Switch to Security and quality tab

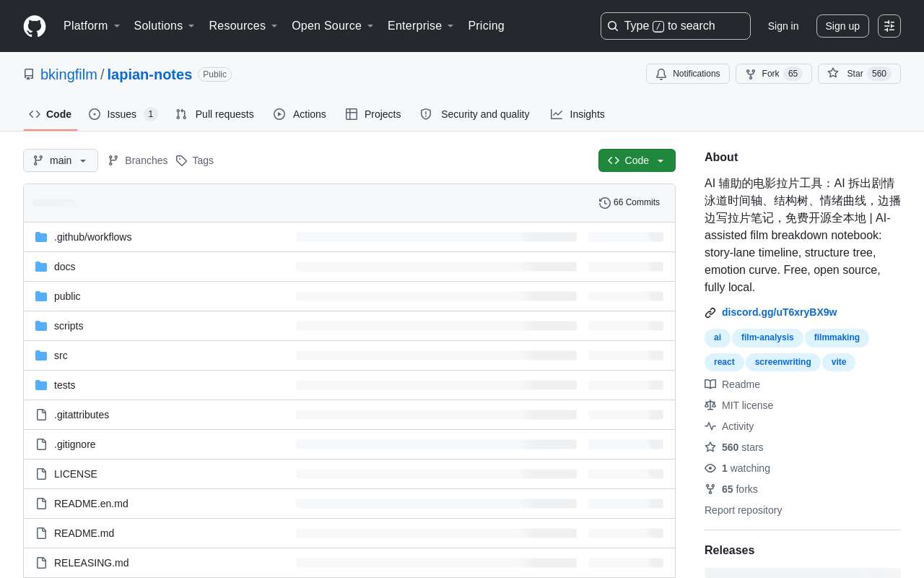click(x=475, y=114)
